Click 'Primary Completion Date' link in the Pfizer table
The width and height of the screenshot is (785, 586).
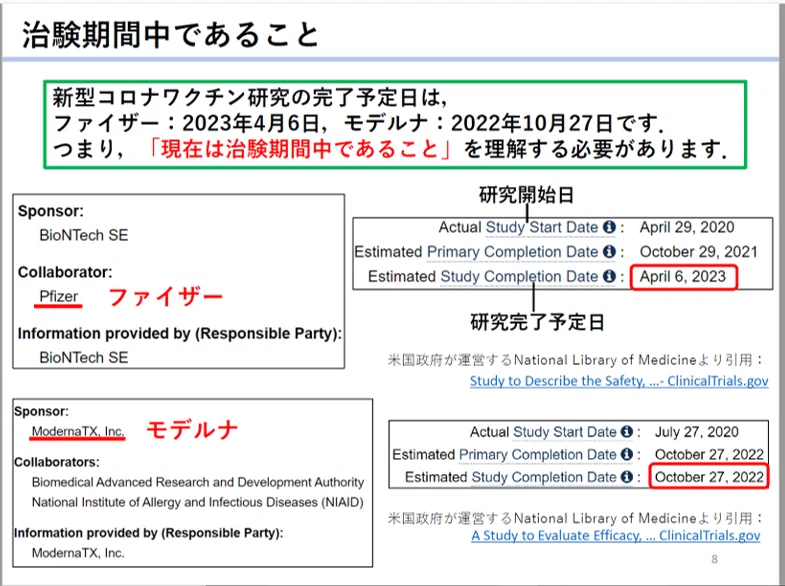513,252
